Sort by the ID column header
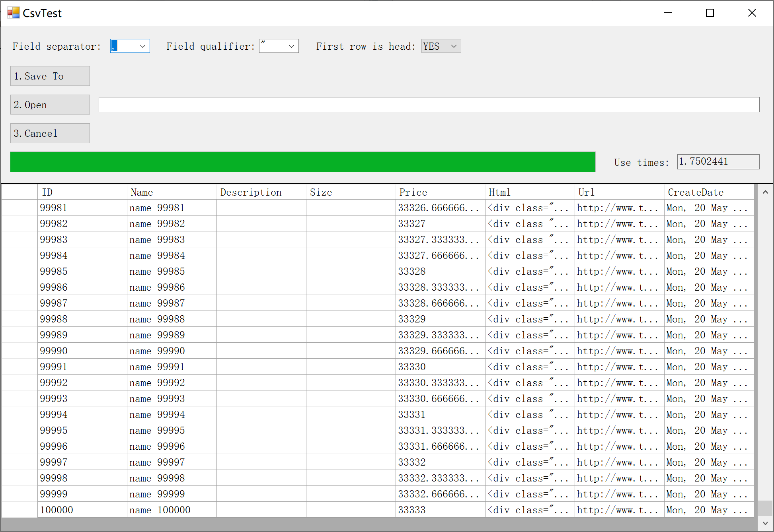774x532 pixels. pyautogui.click(x=82, y=192)
